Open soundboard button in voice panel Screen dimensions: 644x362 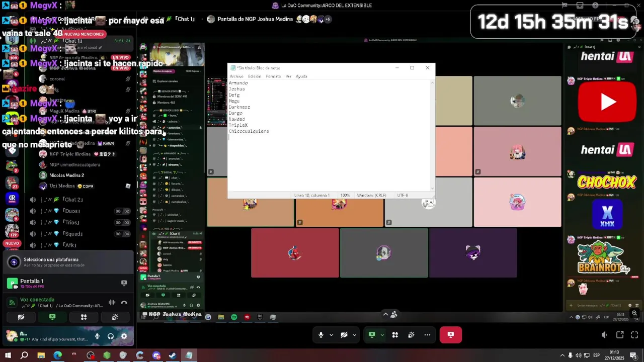[x=115, y=317]
